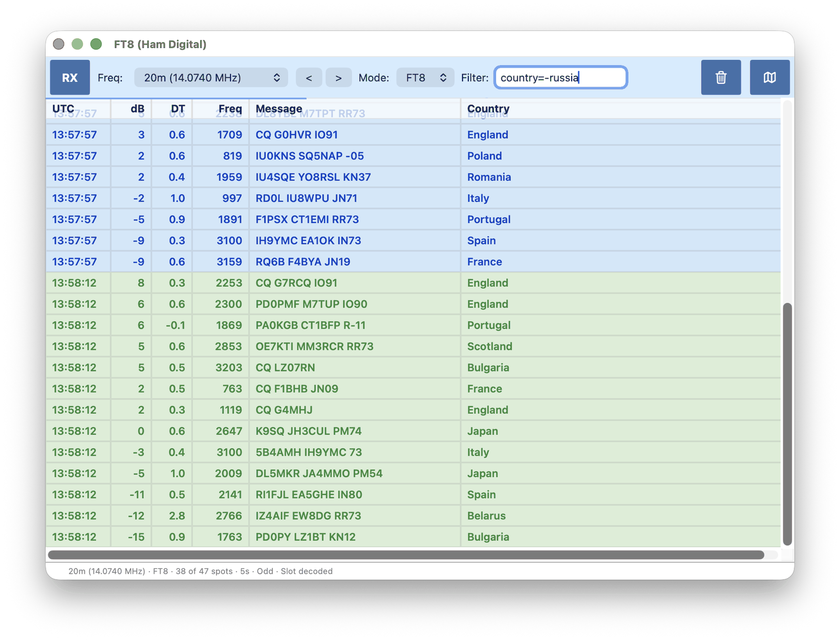Click the trash icon to clear spots
This screenshot has width=840, height=640.
[721, 77]
